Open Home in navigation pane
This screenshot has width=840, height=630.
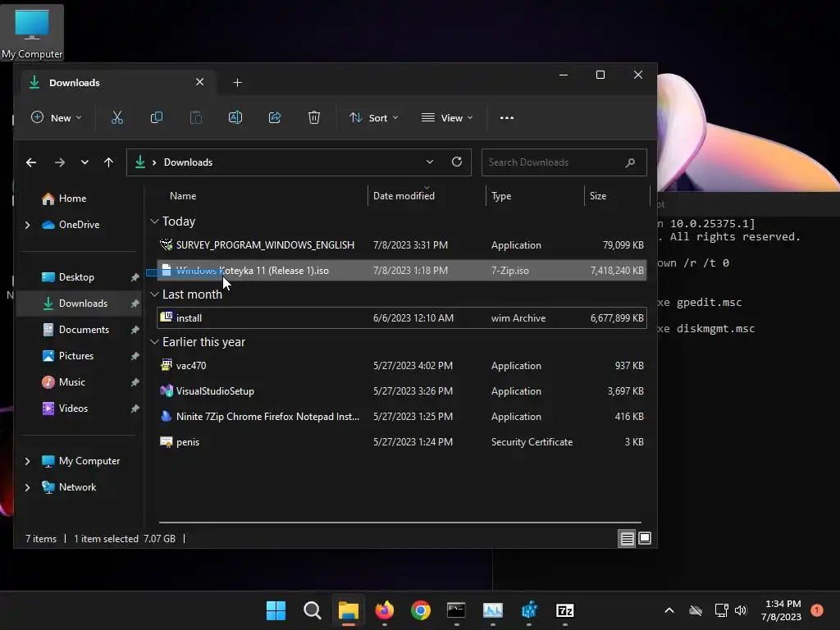click(x=72, y=199)
